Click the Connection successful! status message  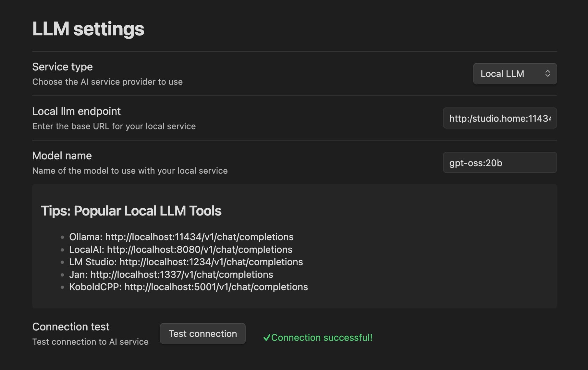322,338
